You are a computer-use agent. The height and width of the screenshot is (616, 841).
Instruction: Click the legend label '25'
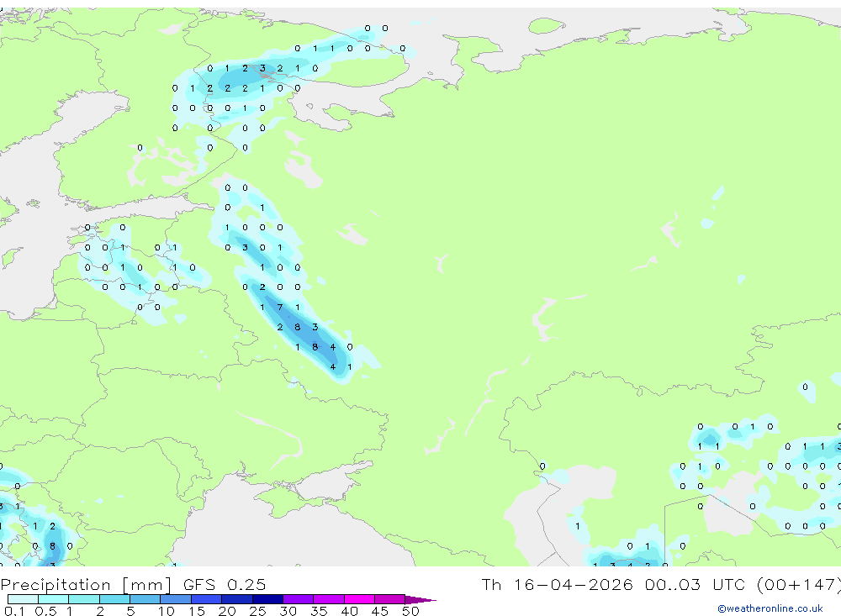[x=257, y=611]
